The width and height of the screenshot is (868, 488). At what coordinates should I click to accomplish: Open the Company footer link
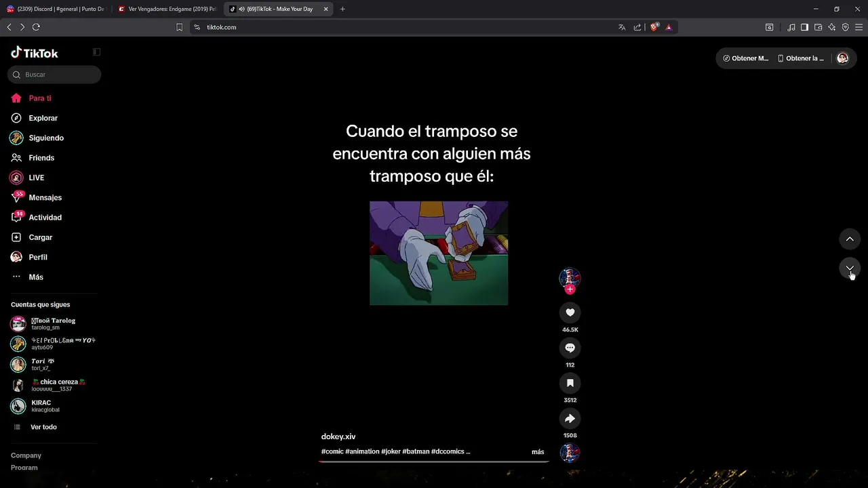pos(26,455)
